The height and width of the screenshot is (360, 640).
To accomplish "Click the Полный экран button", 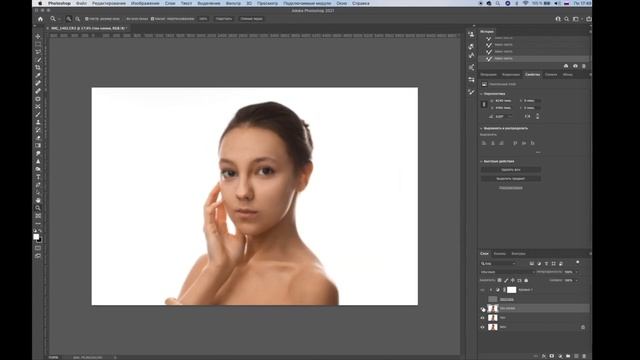I will click(251, 19).
